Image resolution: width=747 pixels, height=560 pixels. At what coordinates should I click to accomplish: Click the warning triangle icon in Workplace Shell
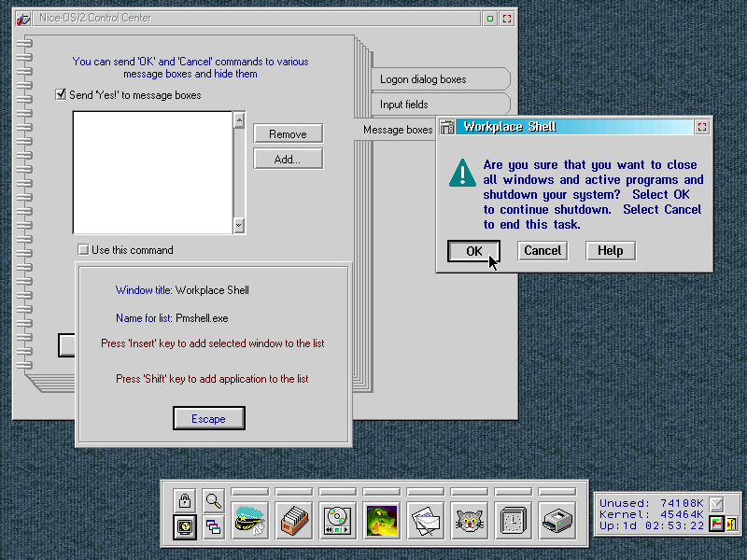click(x=462, y=173)
